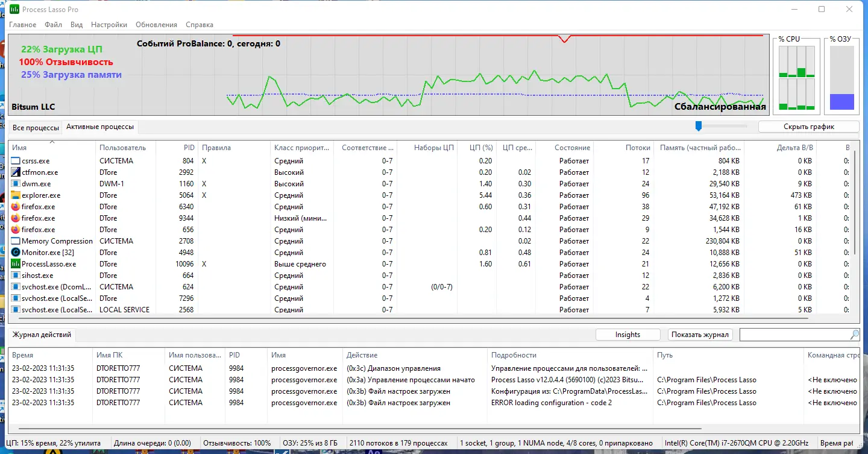Click the log search magnifier icon
This screenshot has width=868, height=454.
pos(855,335)
